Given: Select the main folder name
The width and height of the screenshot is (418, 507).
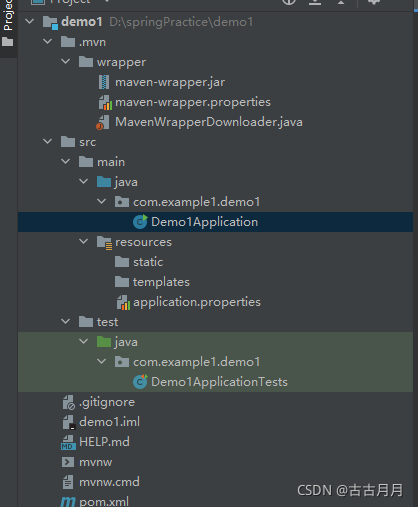Looking at the screenshot, I should [x=111, y=162].
